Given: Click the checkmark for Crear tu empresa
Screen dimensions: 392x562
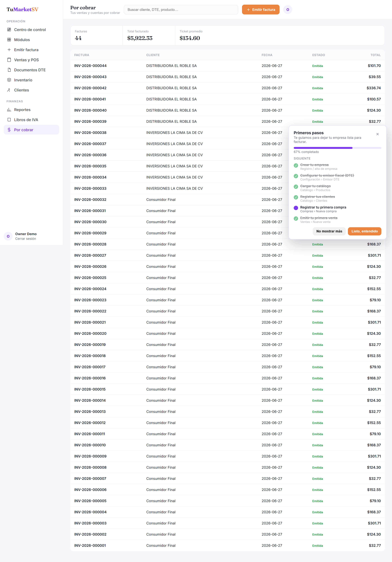Looking at the screenshot, I should click(296, 165).
